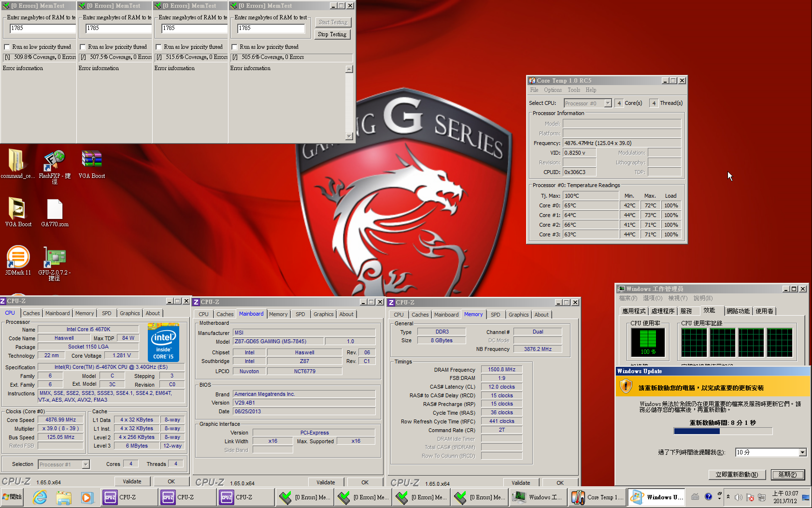Switch to About tab in right CPU-Z
Image resolution: width=812 pixels, height=508 pixels.
[541, 315]
